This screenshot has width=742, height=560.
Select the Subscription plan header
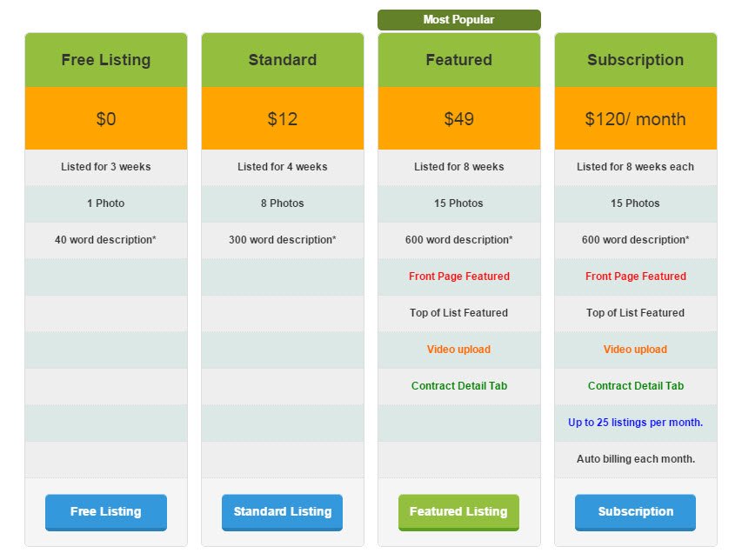coord(636,60)
